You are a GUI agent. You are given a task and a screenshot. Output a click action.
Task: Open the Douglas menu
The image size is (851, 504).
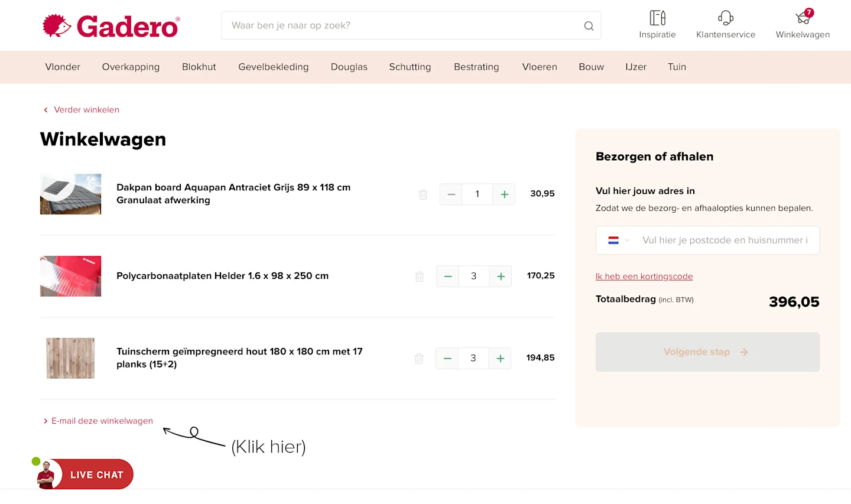point(349,67)
